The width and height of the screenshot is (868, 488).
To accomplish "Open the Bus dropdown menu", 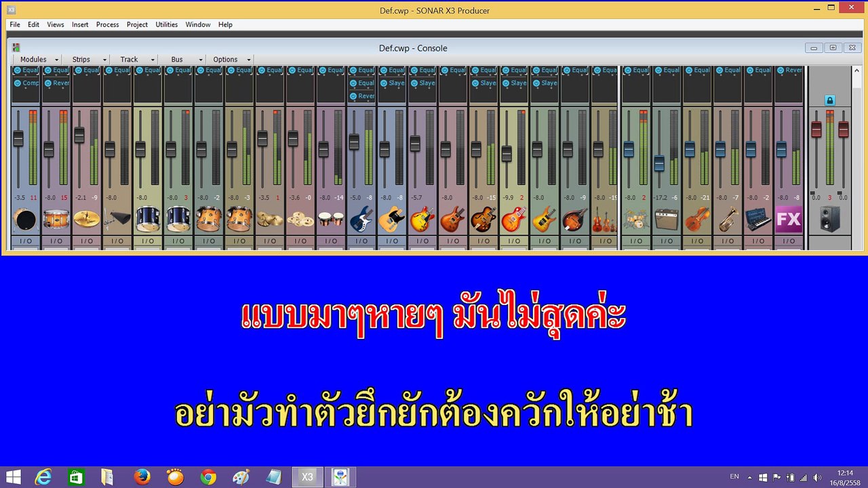I will (x=182, y=60).
